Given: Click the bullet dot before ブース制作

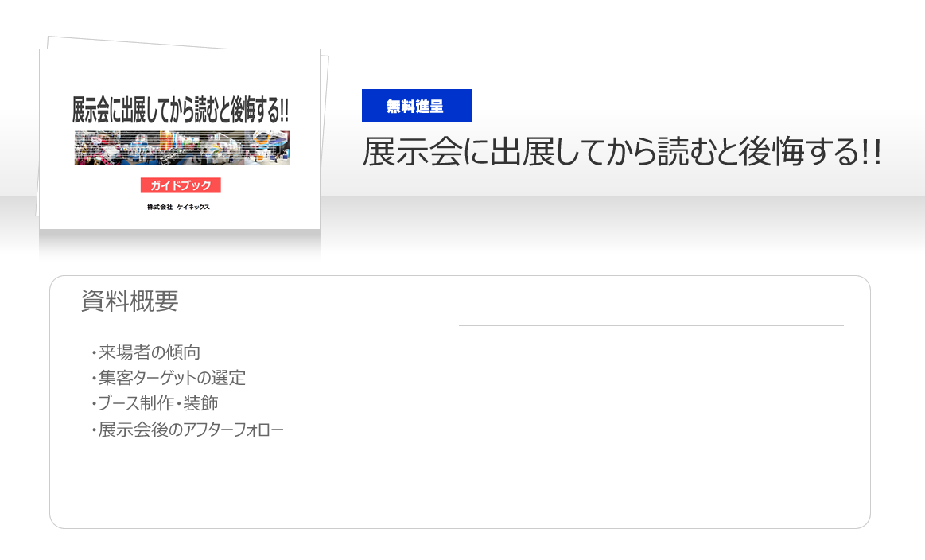Looking at the screenshot, I should click(x=94, y=405).
